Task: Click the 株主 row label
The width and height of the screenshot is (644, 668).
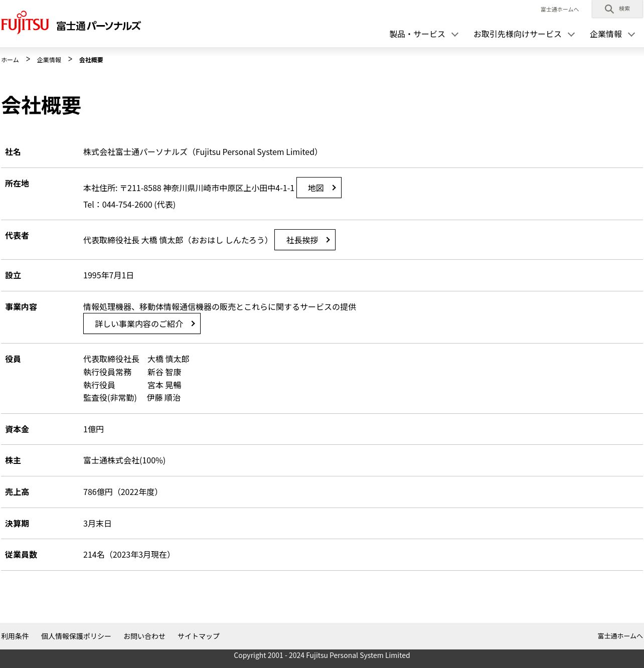Action: click(x=13, y=460)
